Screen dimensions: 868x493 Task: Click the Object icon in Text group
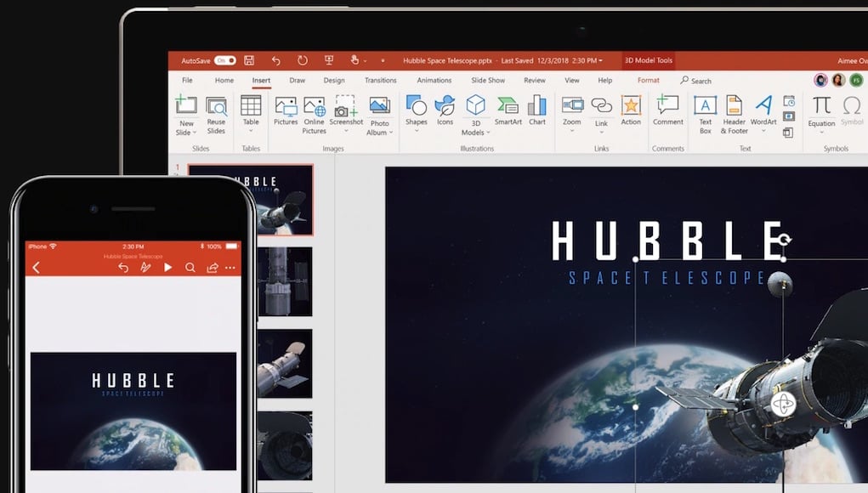tap(788, 133)
